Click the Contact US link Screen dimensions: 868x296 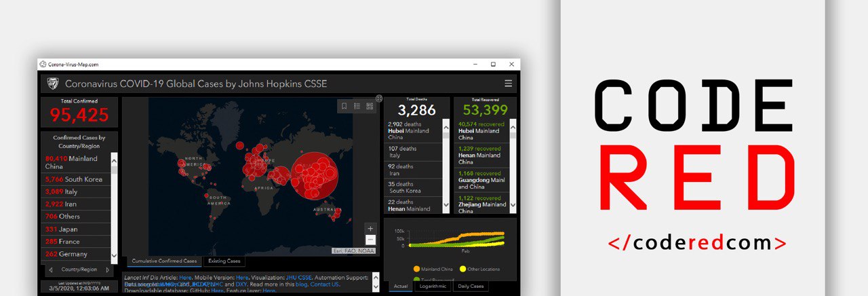(324, 284)
